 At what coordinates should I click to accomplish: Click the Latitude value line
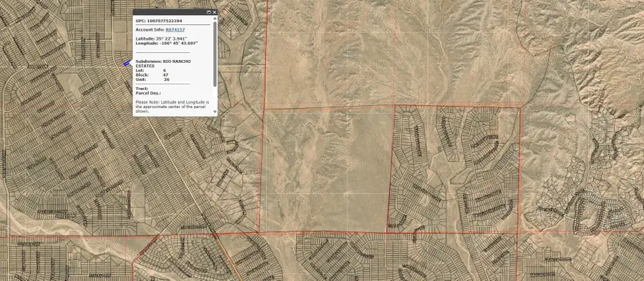pos(161,39)
